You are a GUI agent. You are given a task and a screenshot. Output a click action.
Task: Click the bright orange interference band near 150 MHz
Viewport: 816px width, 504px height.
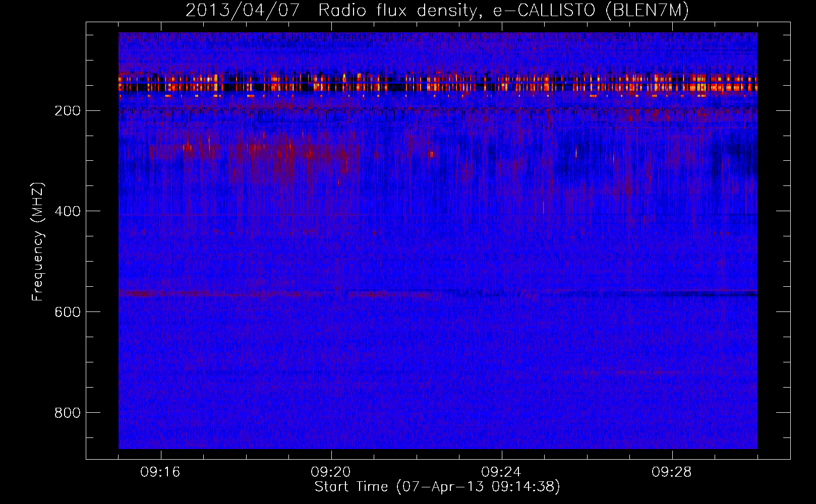[438, 84]
